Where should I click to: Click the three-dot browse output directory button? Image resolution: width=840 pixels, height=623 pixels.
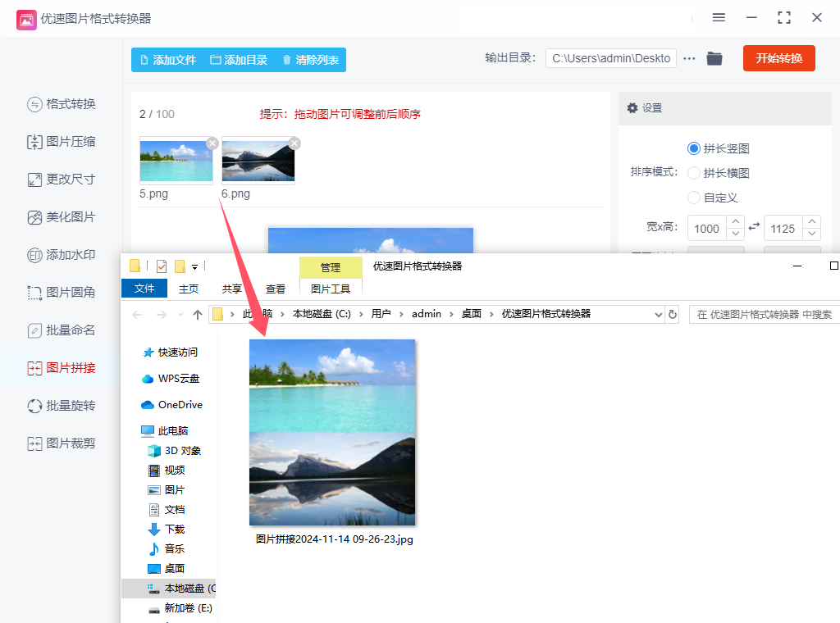point(689,58)
